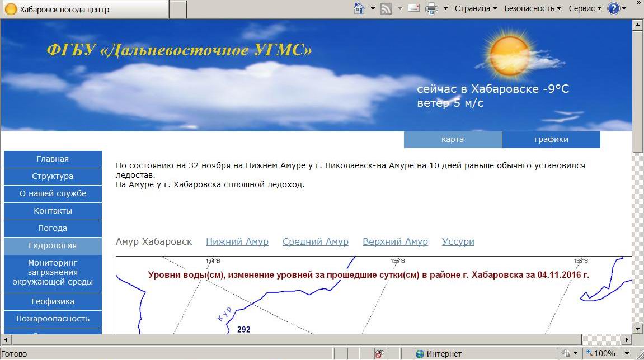Click the Internet zone globe icon
The height and width of the screenshot is (360, 644).
[x=420, y=354]
